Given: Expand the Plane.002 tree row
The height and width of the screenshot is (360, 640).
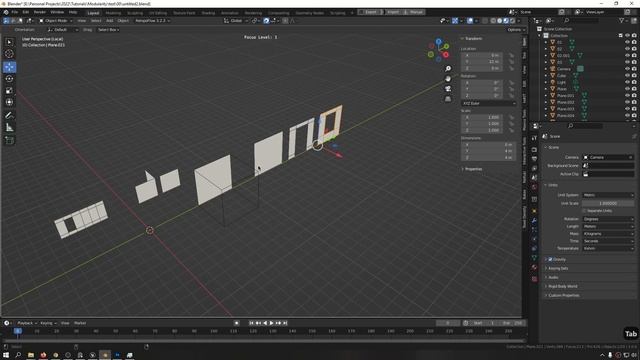Looking at the screenshot, I should click(546, 102).
